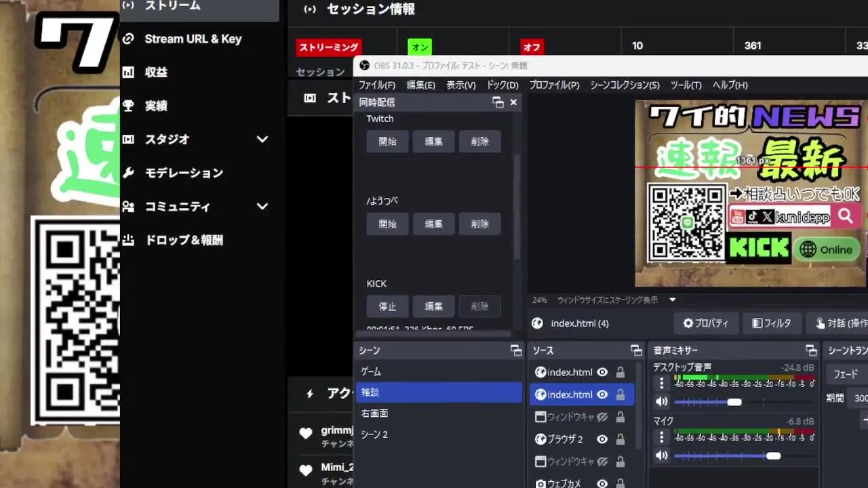Screen dimensions: 868x488
Task: Click the lock icon on the ブラウザ 2 source
Action: (x=620, y=439)
